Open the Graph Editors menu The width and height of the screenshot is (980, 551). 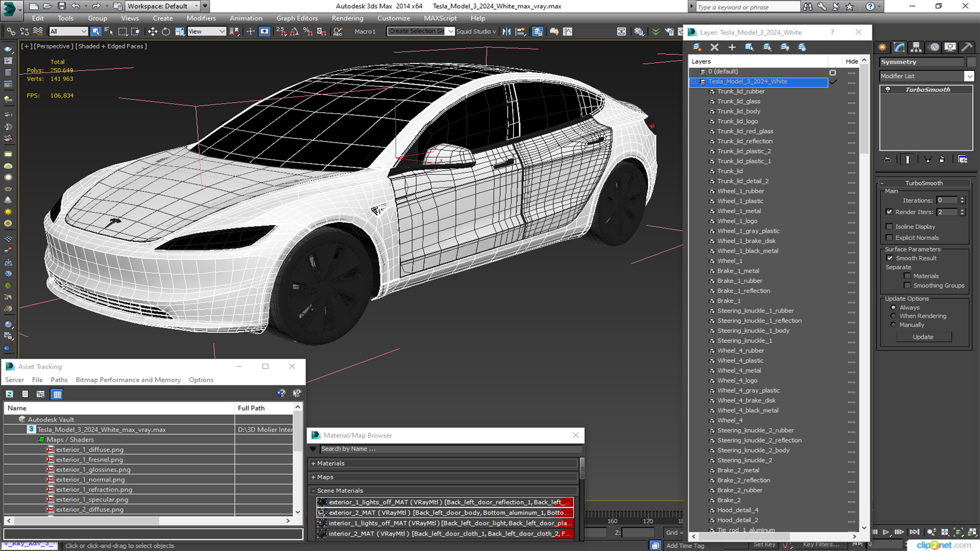(x=297, y=18)
